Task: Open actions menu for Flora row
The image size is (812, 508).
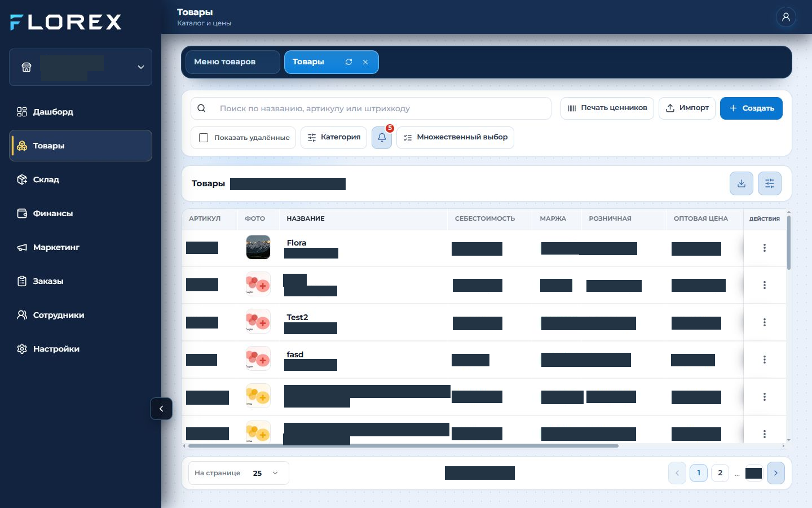Action: pos(765,248)
